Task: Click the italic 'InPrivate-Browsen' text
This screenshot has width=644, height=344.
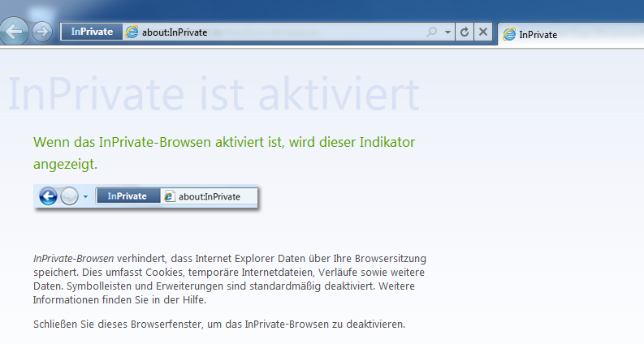Action: pyautogui.click(x=74, y=259)
